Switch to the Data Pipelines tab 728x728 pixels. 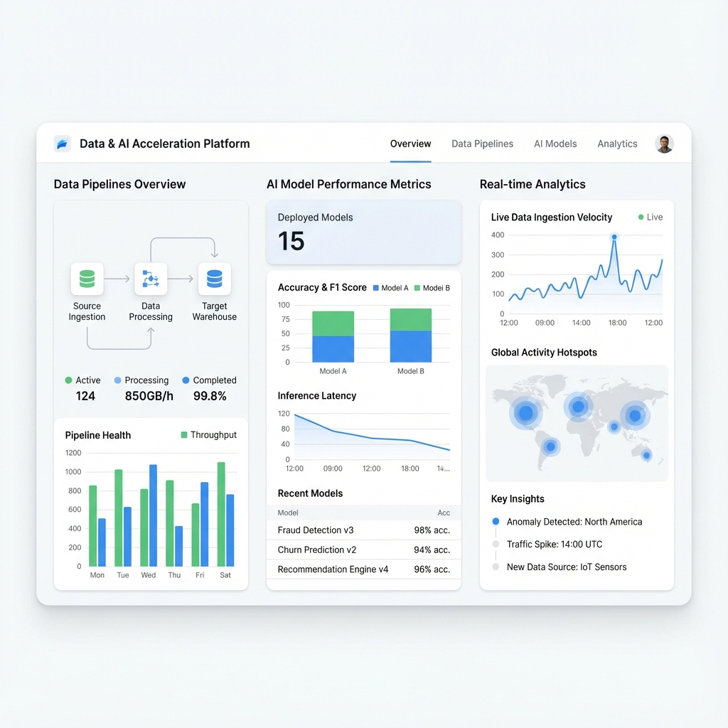tap(482, 144)
